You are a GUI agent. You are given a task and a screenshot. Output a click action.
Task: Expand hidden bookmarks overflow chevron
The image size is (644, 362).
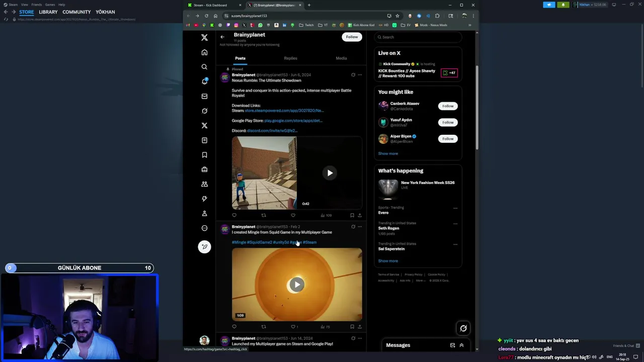tap(470, 25)
